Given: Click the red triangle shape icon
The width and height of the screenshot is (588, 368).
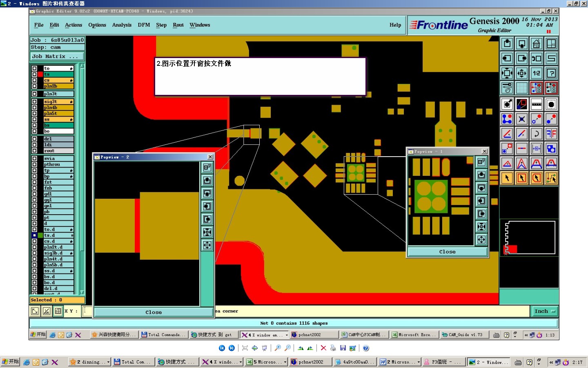Looking at the screenshot, I should pyautogui.click(x=507, y=163).
